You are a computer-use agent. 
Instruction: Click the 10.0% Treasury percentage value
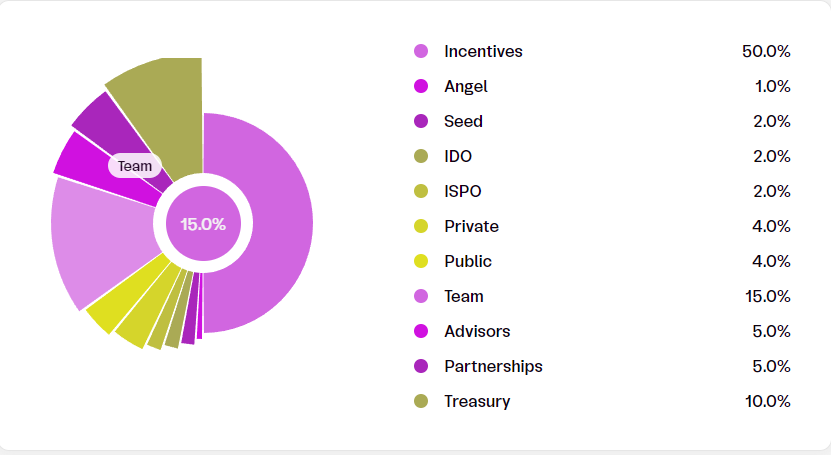point(767,401)
